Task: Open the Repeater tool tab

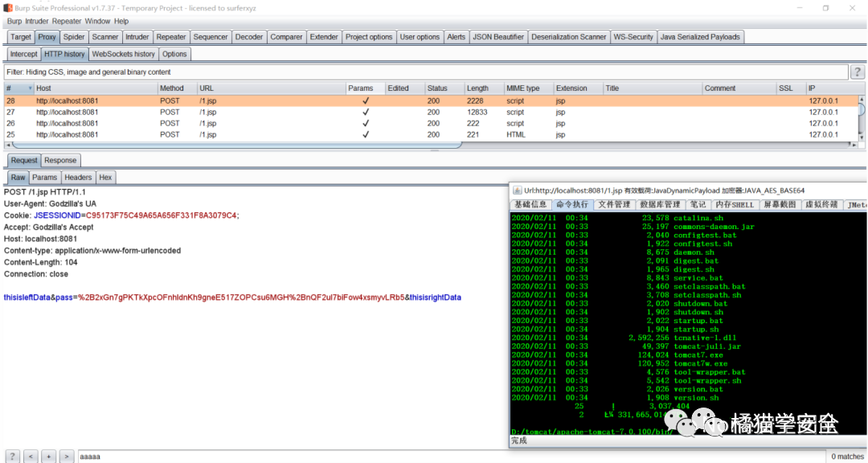Action: [x=171, y=36]
